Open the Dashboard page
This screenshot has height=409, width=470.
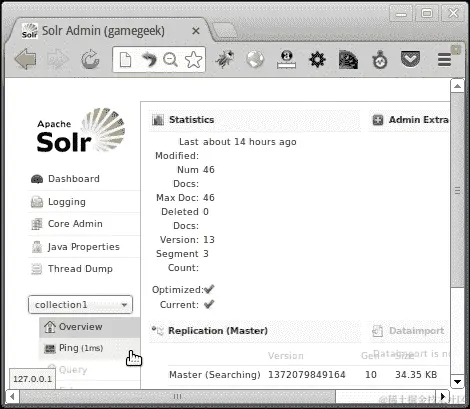[x=74, y=179]
